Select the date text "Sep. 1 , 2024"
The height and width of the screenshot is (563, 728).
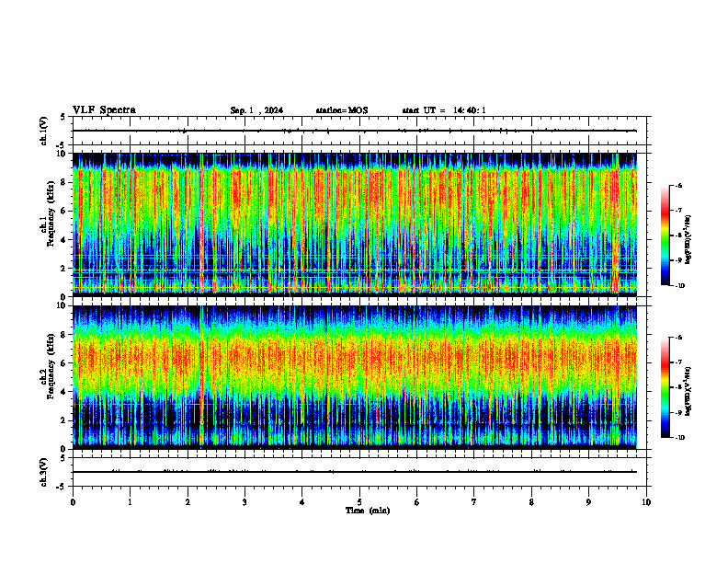(256, 110)
